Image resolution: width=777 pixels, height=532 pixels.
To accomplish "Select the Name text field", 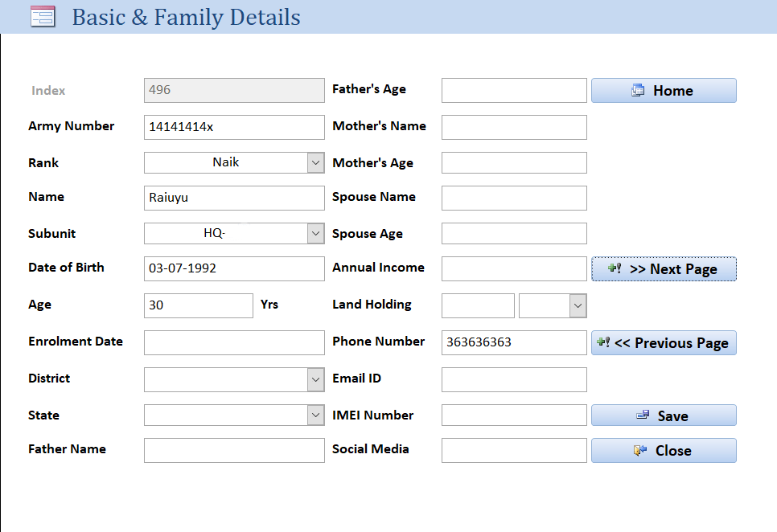I will click(x=234, y=198).
